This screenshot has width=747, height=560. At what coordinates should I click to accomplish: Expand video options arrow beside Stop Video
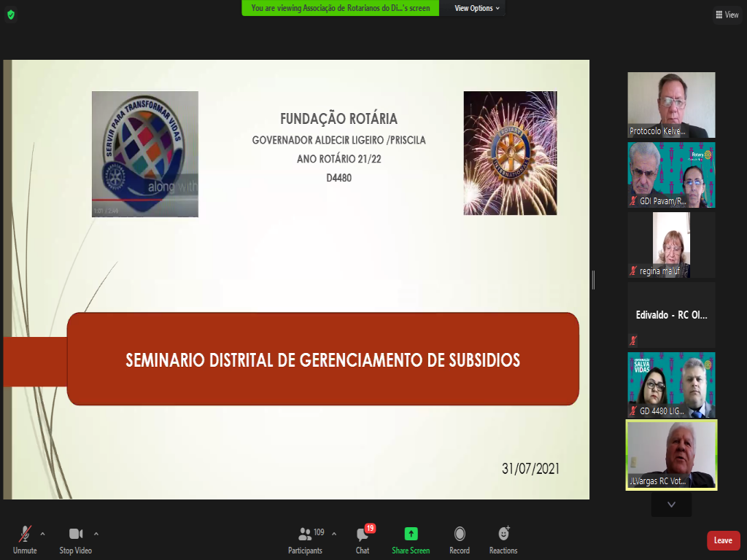(x=96, y=534)
